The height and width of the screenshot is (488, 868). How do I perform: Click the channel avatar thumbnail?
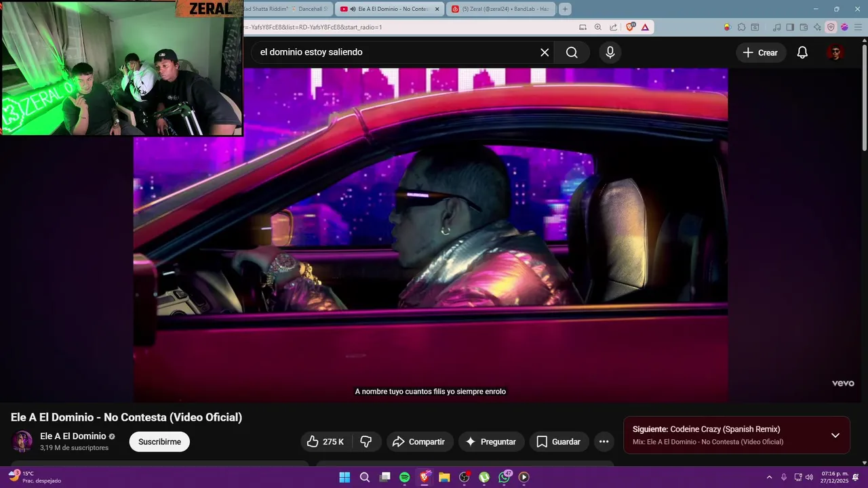tap(22, 441)
